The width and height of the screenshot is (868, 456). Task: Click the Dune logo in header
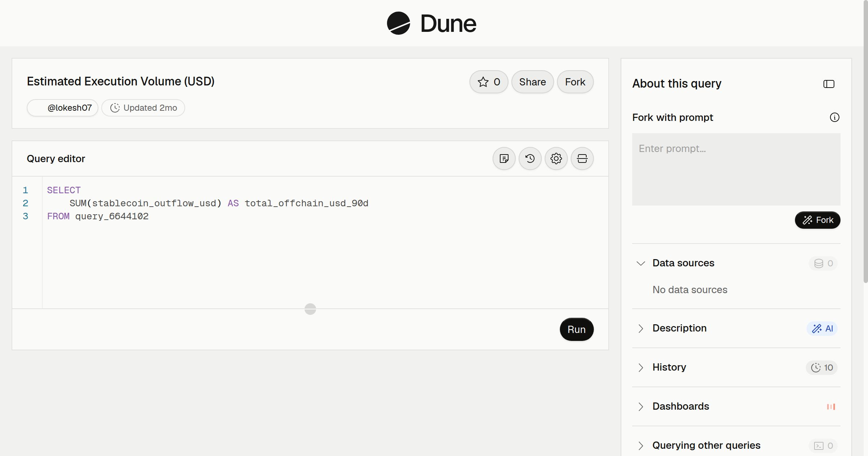pos(431,23)
